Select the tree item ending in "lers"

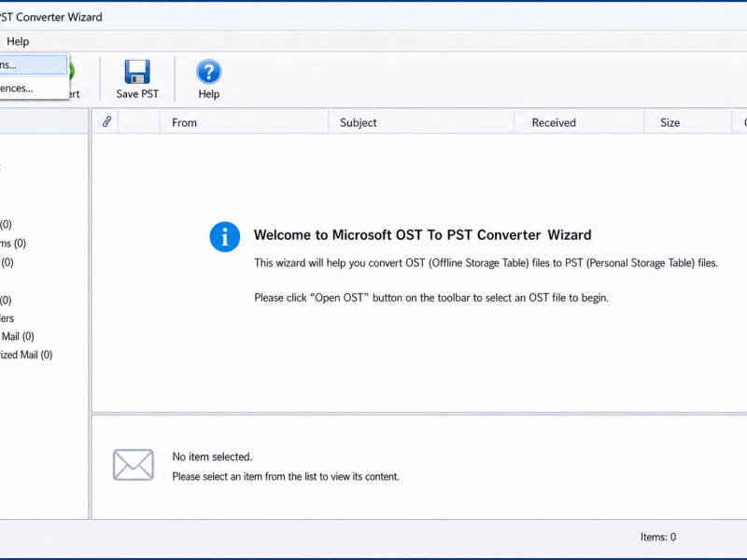point(7,318)
